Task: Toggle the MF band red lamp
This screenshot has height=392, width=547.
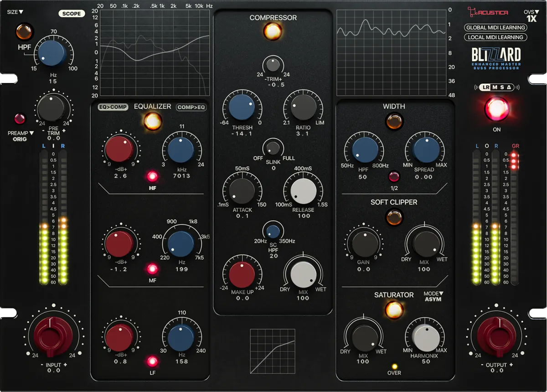Action: click(152, 268)
